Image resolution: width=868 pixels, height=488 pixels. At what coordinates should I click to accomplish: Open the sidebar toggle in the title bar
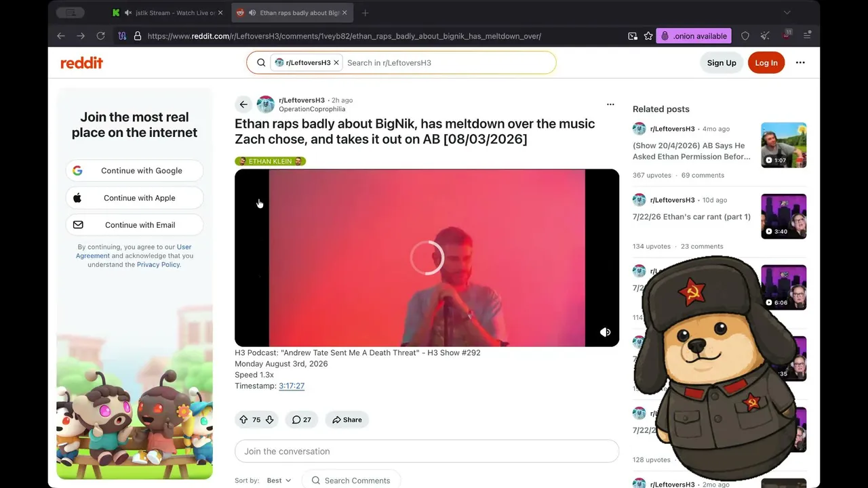(70, 13)
